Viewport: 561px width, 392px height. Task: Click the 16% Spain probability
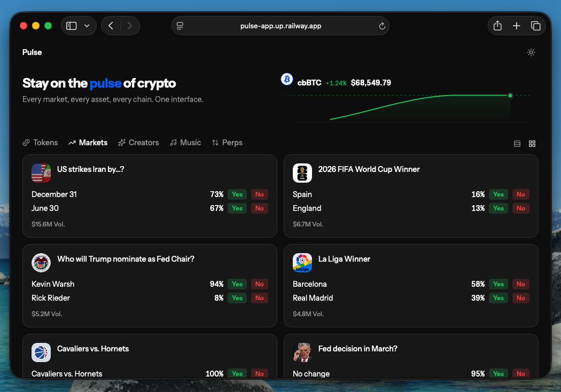pos(478,194)
